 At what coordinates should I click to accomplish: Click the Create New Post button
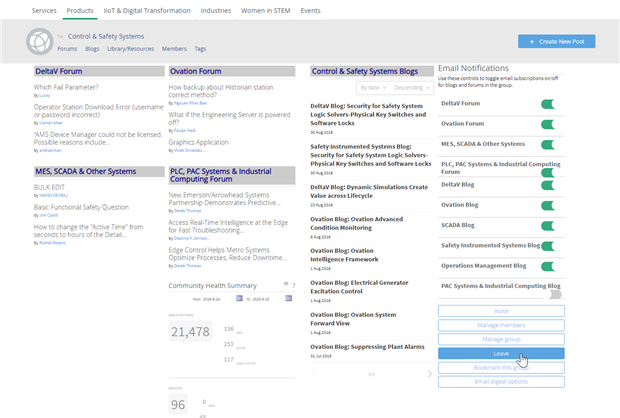pos(556,42)
